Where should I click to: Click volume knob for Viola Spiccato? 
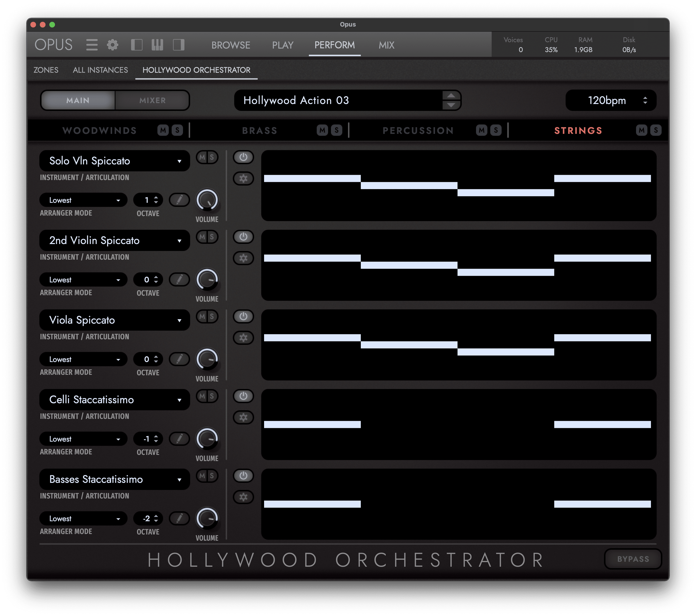click(x=207, y=359)
